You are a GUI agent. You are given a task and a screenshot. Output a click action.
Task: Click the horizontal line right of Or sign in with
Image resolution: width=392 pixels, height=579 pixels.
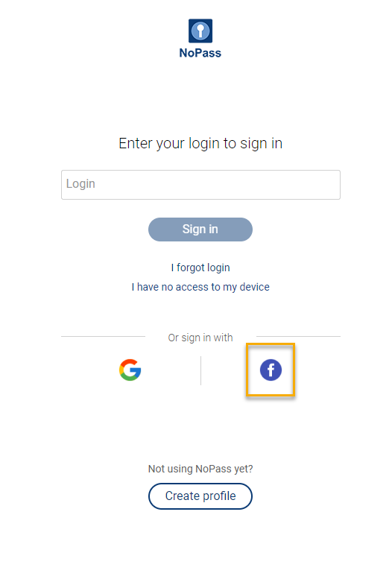pos(298,336)
